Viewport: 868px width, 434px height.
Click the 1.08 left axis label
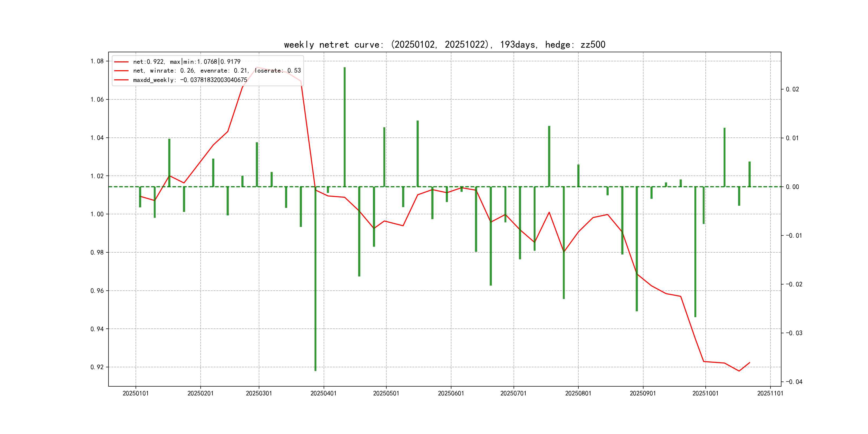[97, 61]
